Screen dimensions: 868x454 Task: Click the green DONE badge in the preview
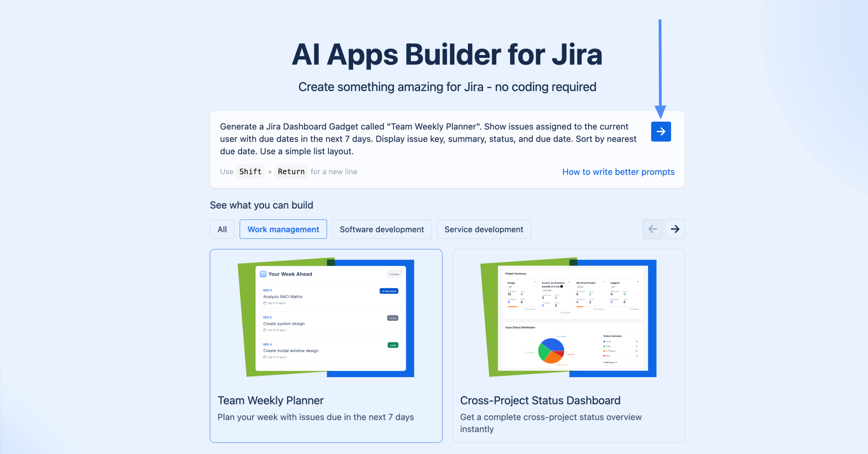coord(393,345)
